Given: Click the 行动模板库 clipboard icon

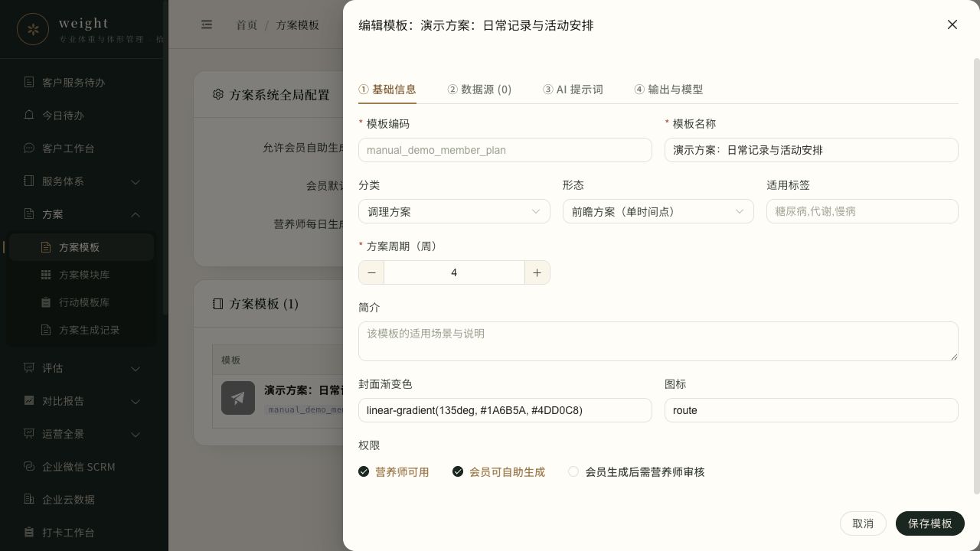Looking at the screenshot, I should coord(46,302).
